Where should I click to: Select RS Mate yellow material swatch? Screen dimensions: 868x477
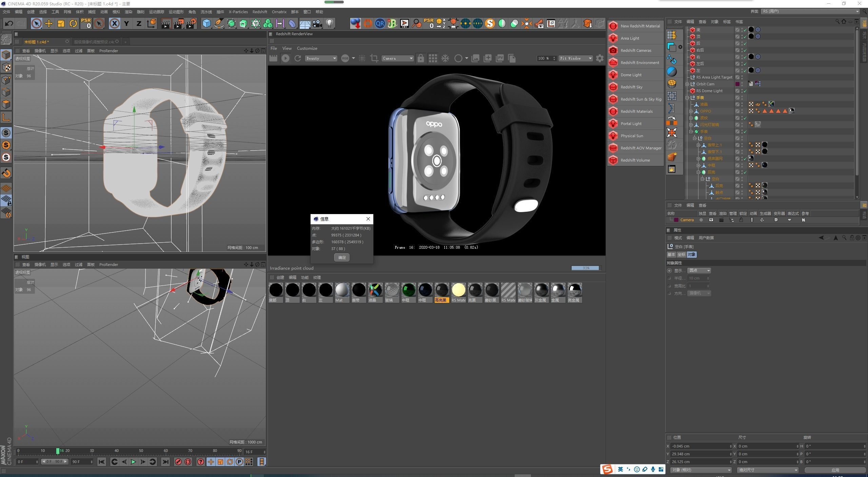(x=458, y=293)
